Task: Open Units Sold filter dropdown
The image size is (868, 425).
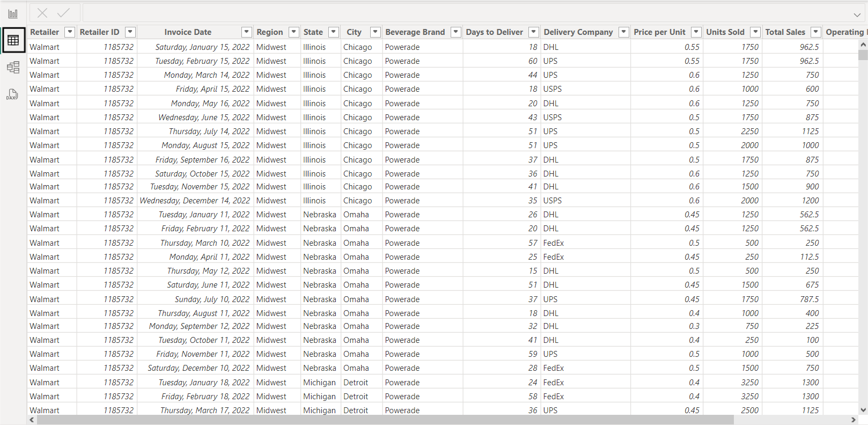Action: (x=755, y=32)
